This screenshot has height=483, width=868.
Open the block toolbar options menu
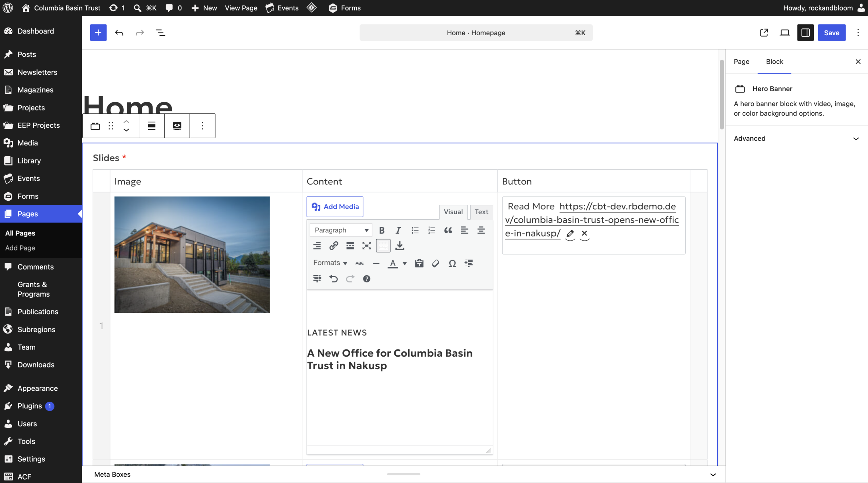[202, 126]
